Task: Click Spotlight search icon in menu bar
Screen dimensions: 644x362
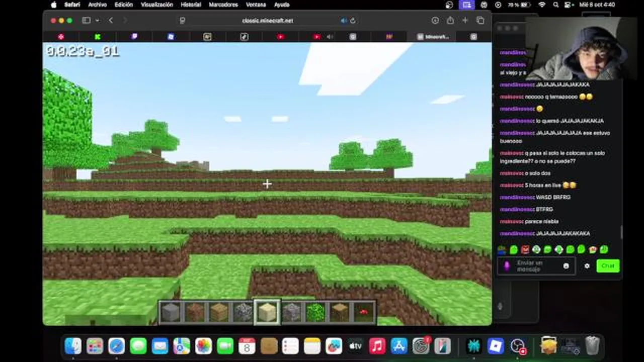Action: 556,5
